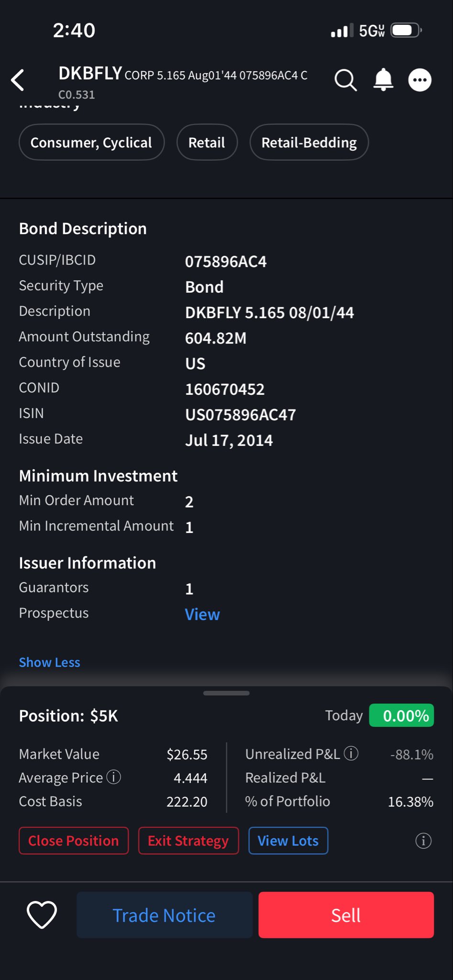Viewport: 453px width, 980px height.
Task: Tap the back arrow icon
Action: point(18,80)
